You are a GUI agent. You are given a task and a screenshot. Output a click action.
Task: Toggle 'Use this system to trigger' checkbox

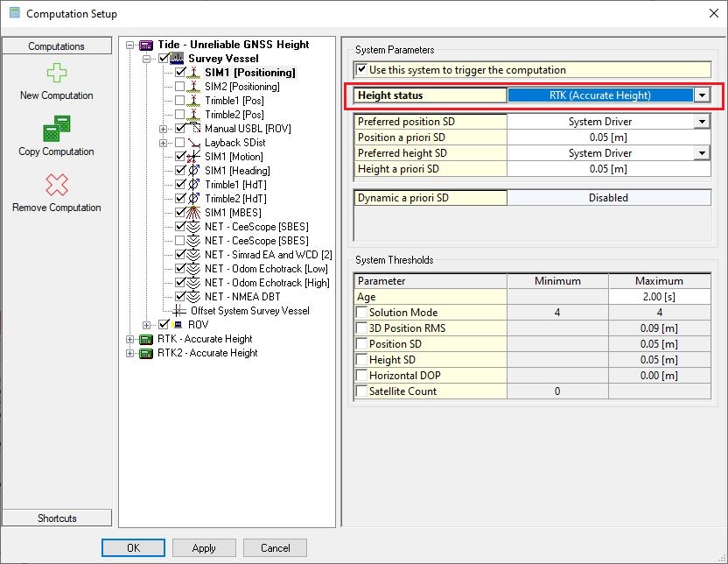[360, 69]
